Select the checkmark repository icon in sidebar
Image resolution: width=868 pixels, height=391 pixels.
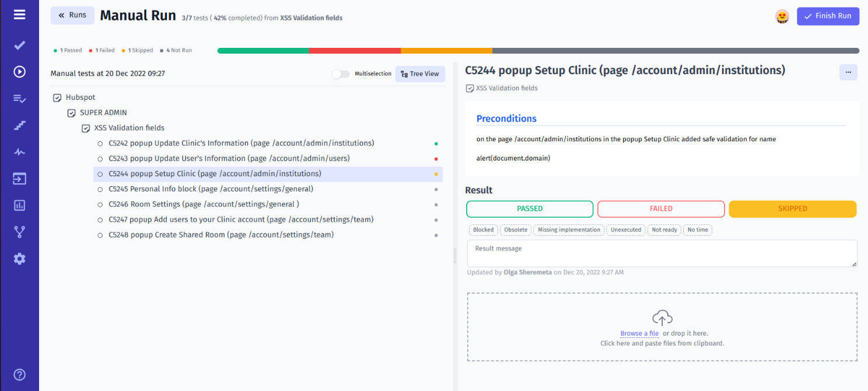pos(19,45)
